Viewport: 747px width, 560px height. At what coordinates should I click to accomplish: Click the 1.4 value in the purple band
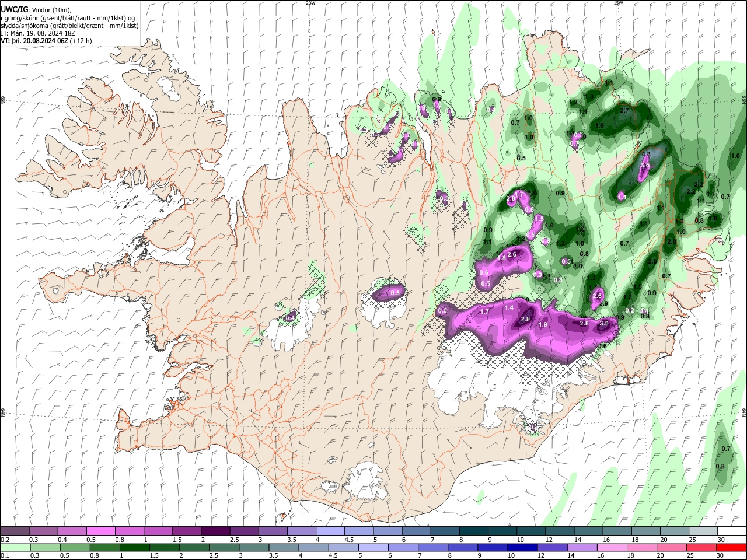509,307
